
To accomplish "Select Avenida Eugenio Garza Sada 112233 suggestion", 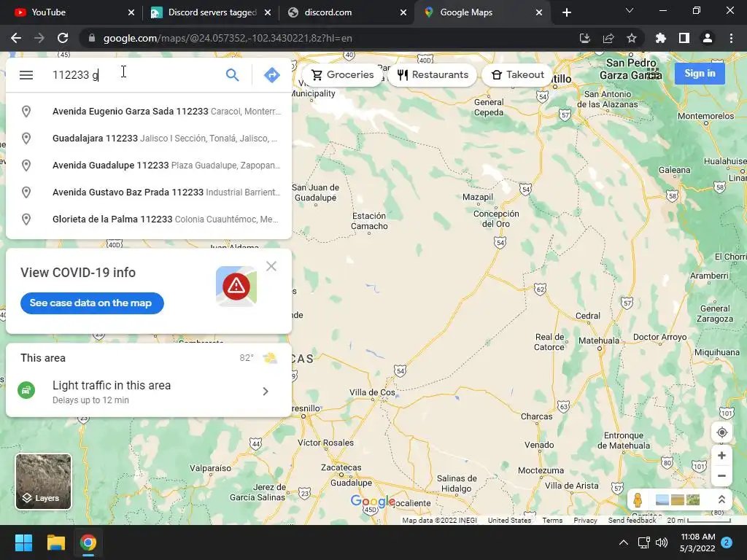I will (149, 112).
